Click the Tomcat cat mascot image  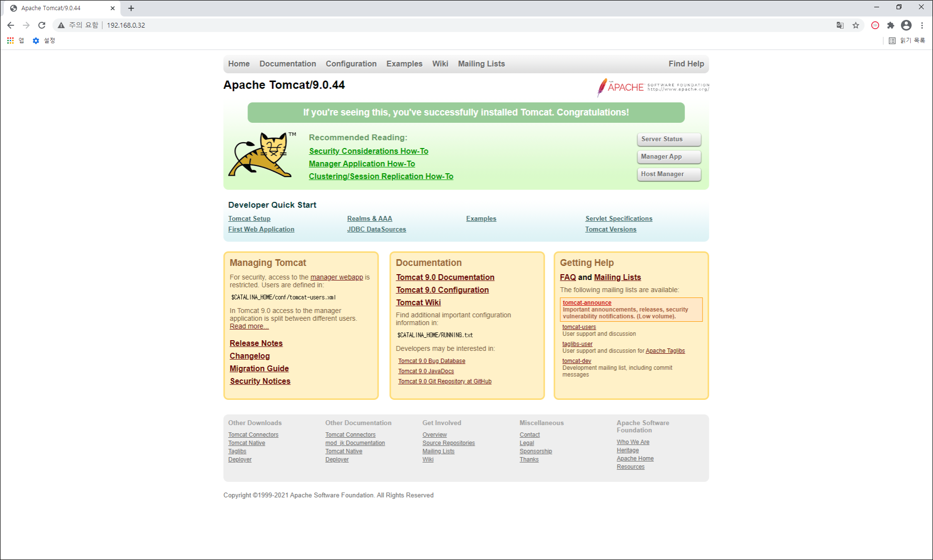pyautogui.click(x=262, y=154)
